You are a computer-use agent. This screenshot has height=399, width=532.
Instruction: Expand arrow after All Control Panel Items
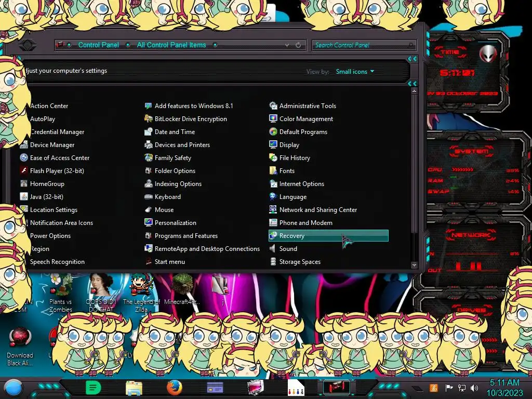(215, 45)
